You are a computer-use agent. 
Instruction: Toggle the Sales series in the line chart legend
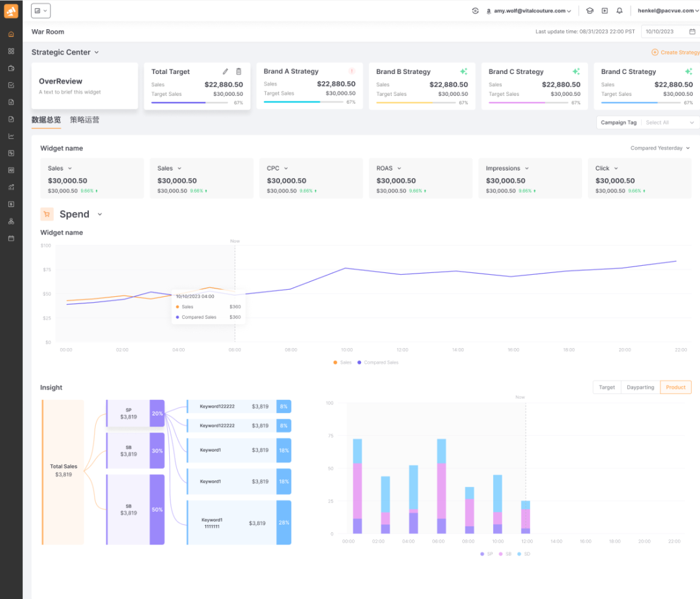click(342, 362)
